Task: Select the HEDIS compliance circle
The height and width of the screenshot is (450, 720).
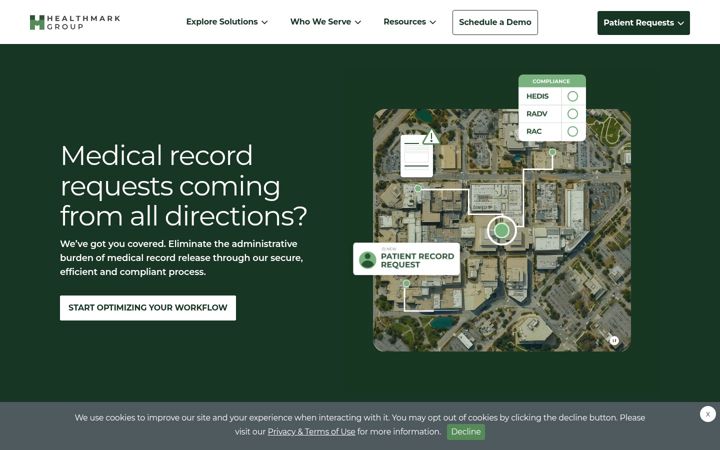Action: point(573,96)
